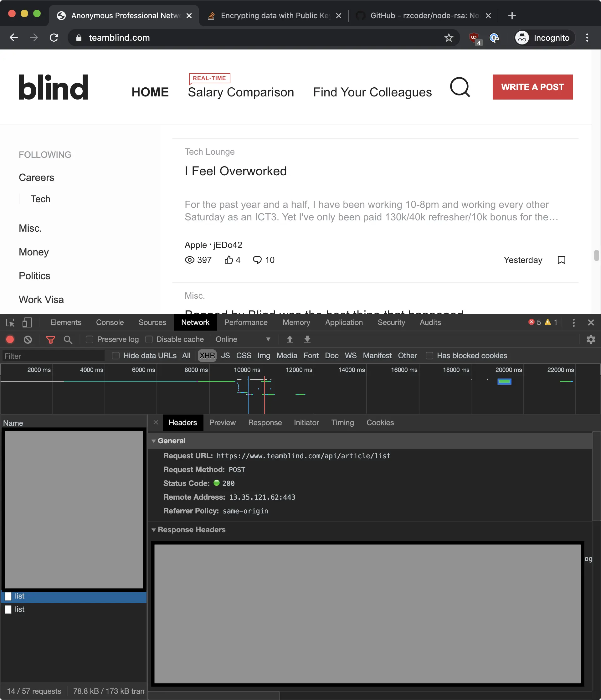Click the record network log button
The image size is (601, 700).
click(10, 340)
